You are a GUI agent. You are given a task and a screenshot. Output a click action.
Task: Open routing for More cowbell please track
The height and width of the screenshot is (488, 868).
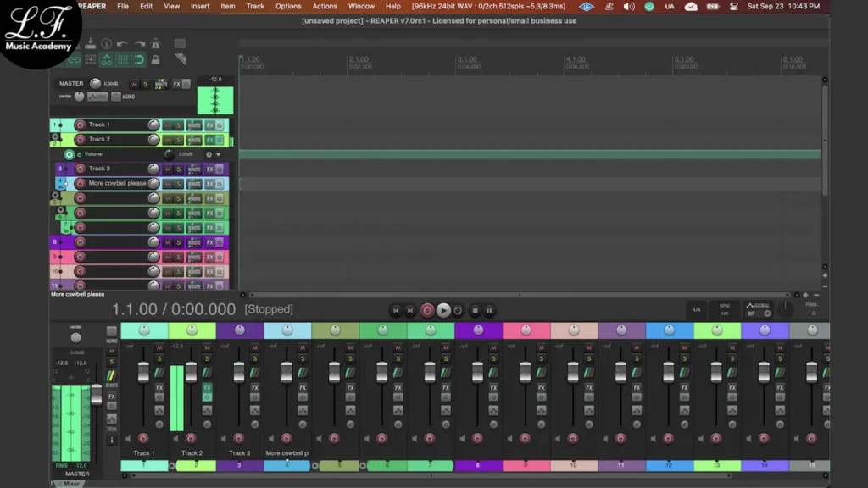coord(194,184)
